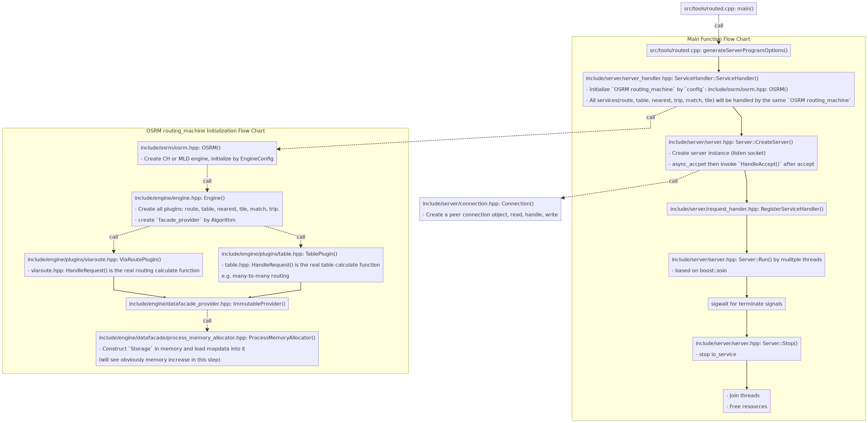Click 'Create a peer connection object' line
The height and width of the screenshot is (423, 868).
tap(490, 215)
